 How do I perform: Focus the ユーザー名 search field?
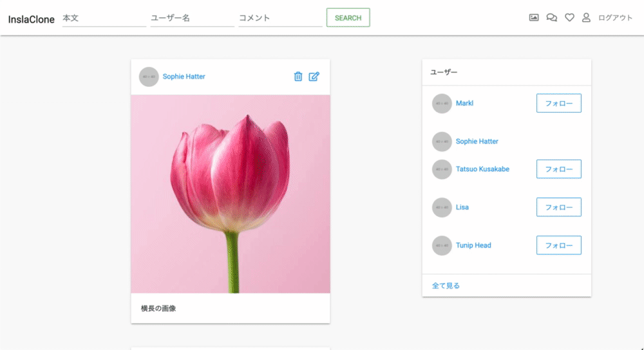(x=192, y=18)
